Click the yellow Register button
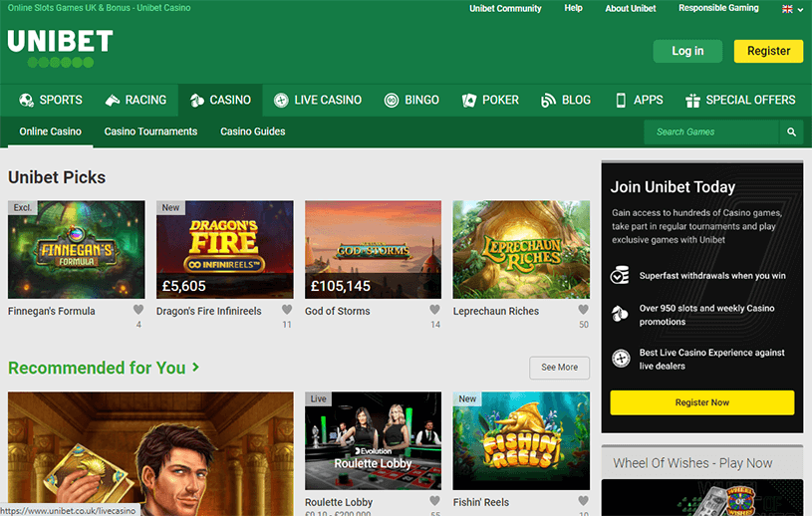812x516 pixels. click(768, 51)
